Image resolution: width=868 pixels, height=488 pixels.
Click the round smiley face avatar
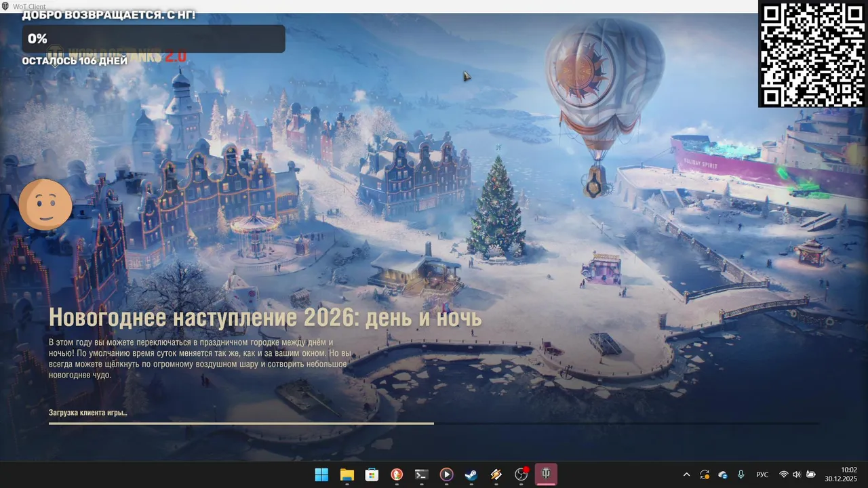click(x=45, y=203)
